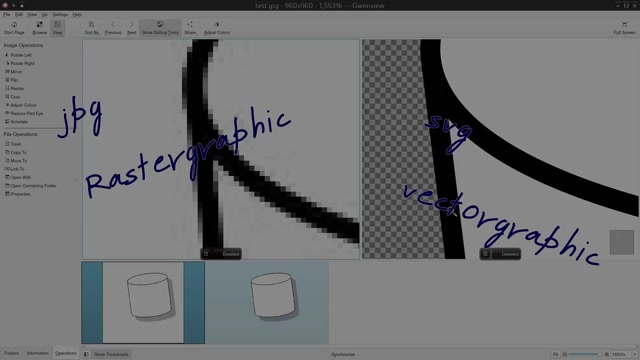Image resolution: width=640 pixels, height=360 pixels.
Task: Click Open With in File Operations
Action: (18, 177)
